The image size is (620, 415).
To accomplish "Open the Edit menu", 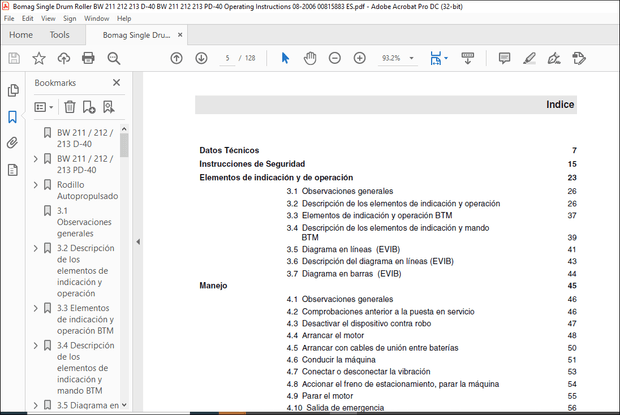I will coord(27,19).
